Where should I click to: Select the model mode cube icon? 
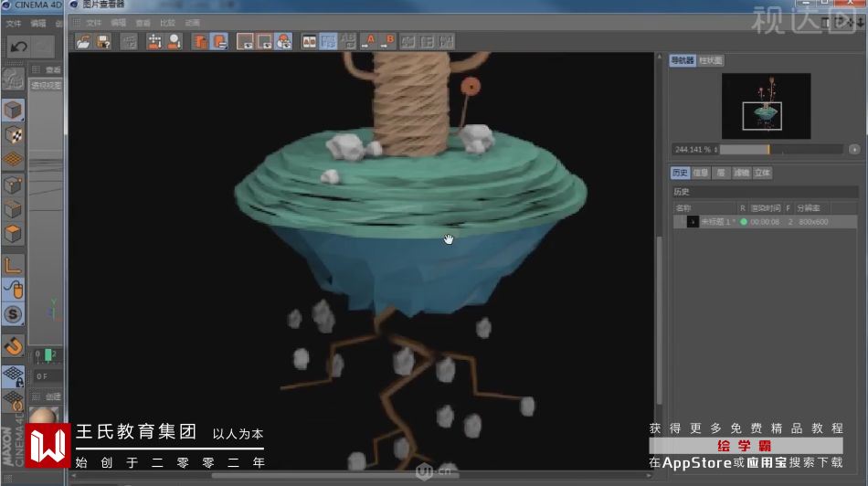13,111
